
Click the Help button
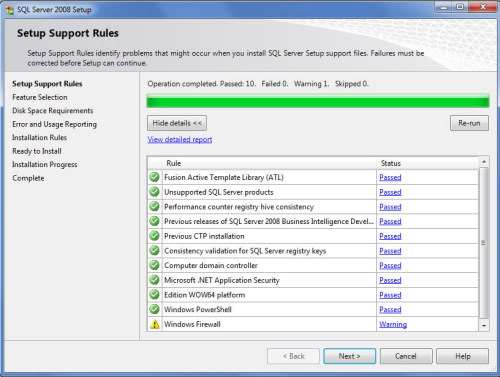click(x=463, y=356)
